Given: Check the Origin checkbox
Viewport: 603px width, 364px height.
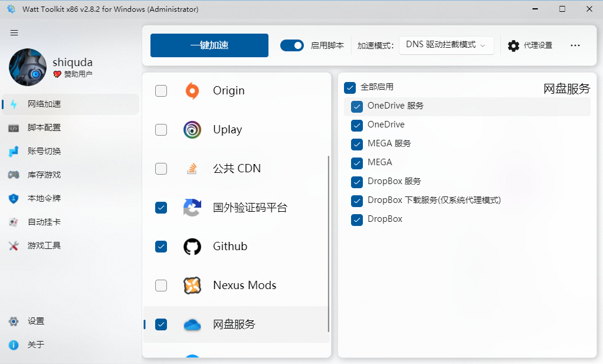Looking at the screenshot, I should 161,91.
